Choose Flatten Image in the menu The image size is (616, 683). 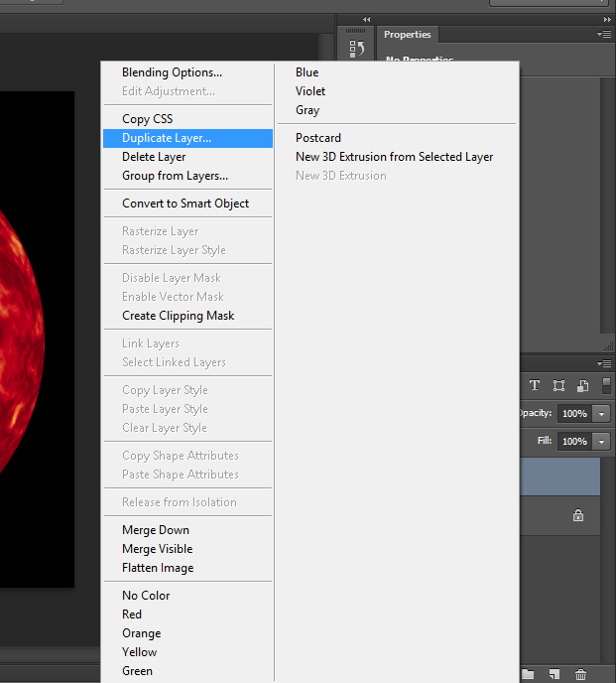click(158, 568)
